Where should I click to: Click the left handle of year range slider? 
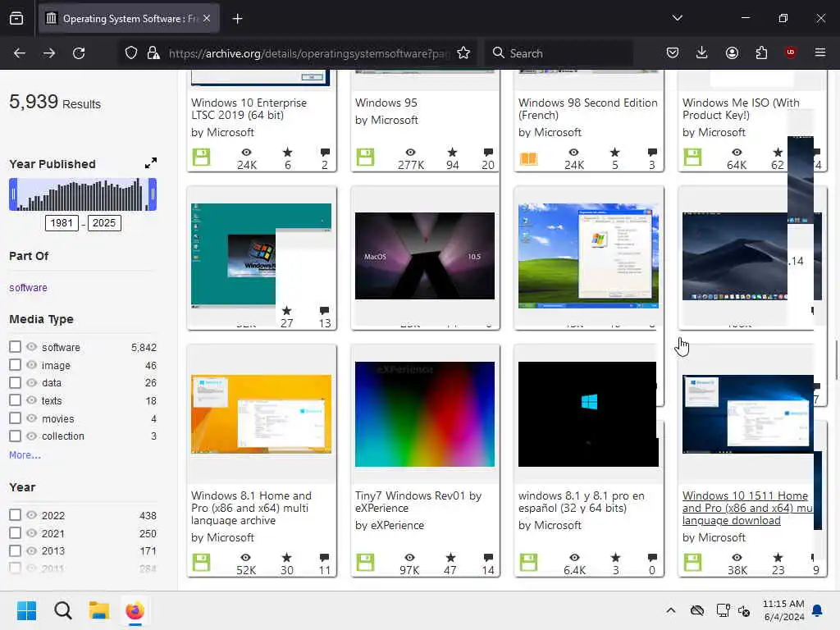tap(13, 194)
